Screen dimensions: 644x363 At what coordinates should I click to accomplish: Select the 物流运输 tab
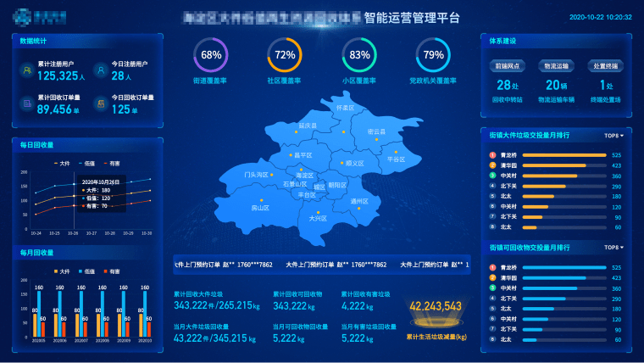(x=556, y=65)
